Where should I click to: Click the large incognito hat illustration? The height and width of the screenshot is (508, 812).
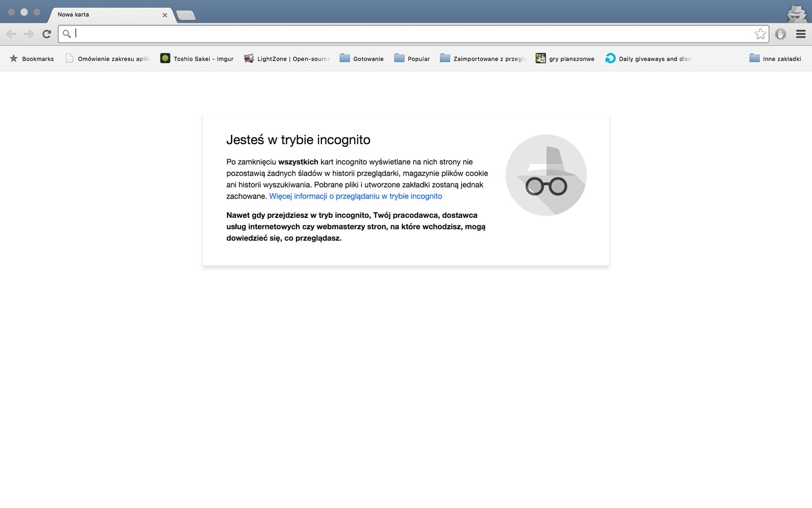point(546,175)
